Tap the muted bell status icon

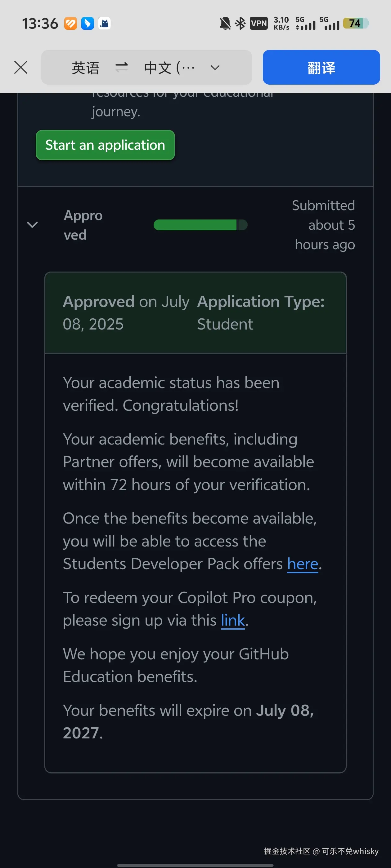click(x=225, y=24)
